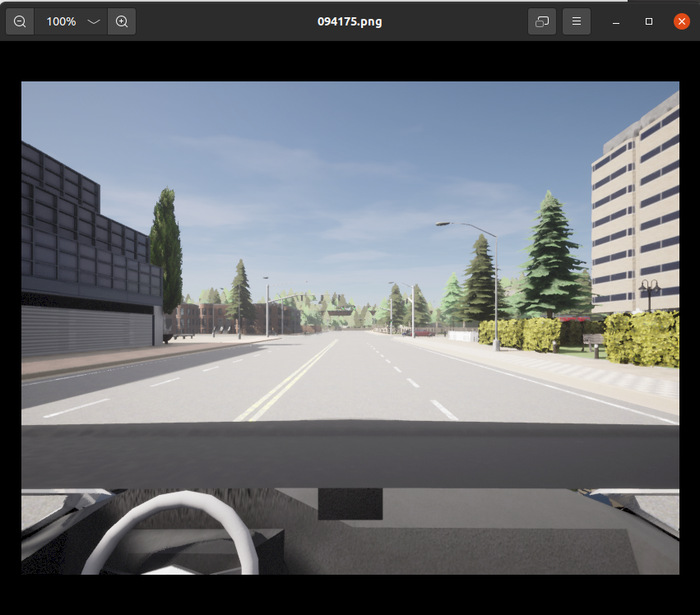700x615 pixels.
Task: Click the 094175.png title text
Action: (x=350, y=21)
